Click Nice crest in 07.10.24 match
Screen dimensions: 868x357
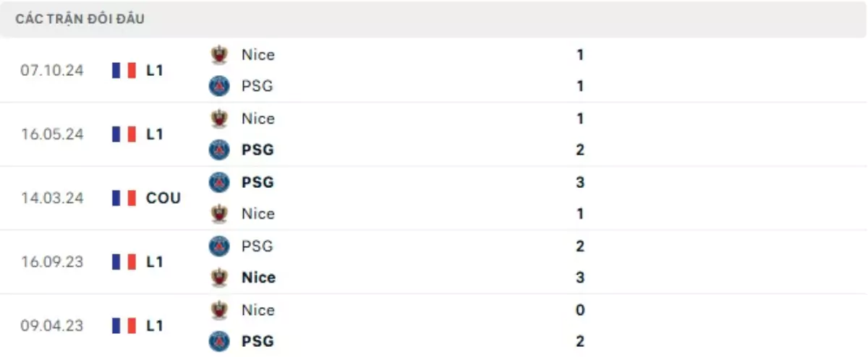(218, 54)
